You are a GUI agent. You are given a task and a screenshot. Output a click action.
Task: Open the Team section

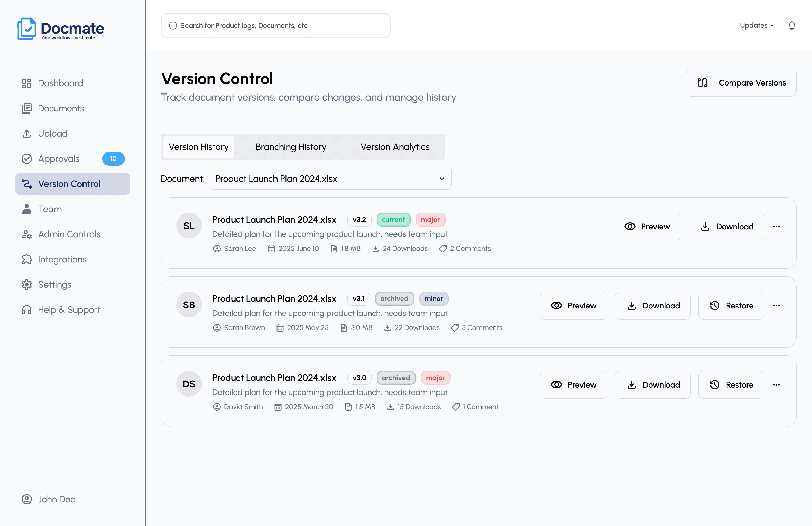[x=73, y=209]
